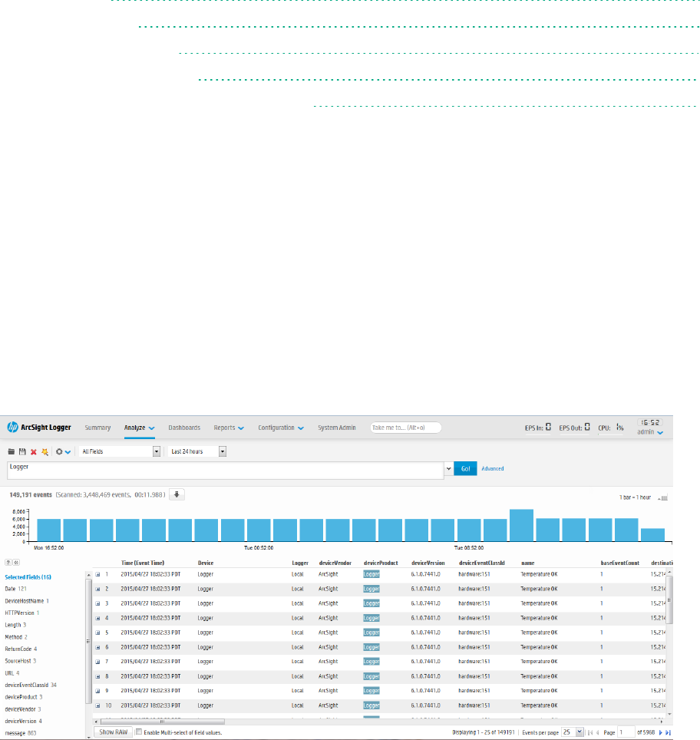This screenshot has width=700, height=740.
Task: Go to previous results page
Action: [x=598, y=732]
